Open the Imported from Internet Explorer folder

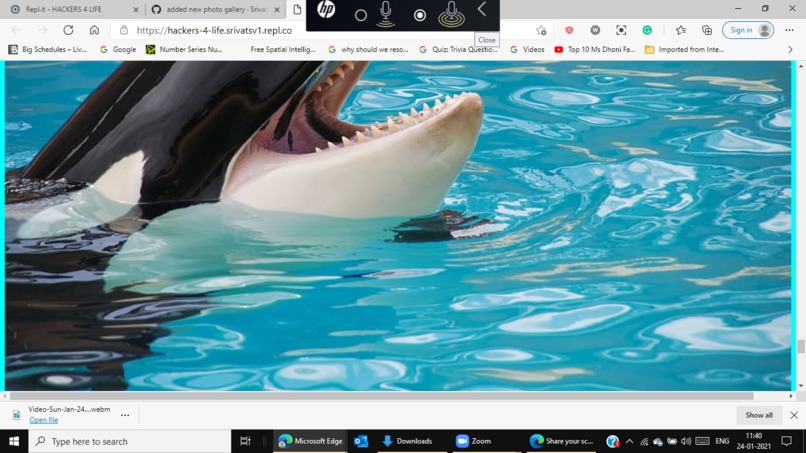(x=685, y=49)
